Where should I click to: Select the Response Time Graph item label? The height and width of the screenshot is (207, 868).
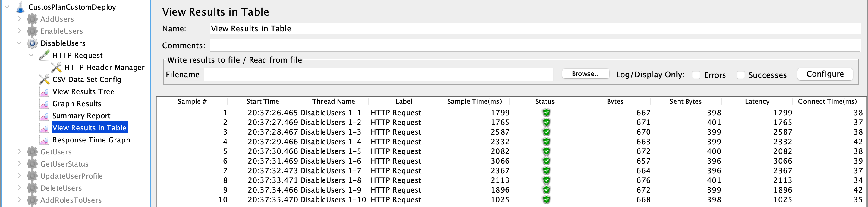[x=91, y=140]
